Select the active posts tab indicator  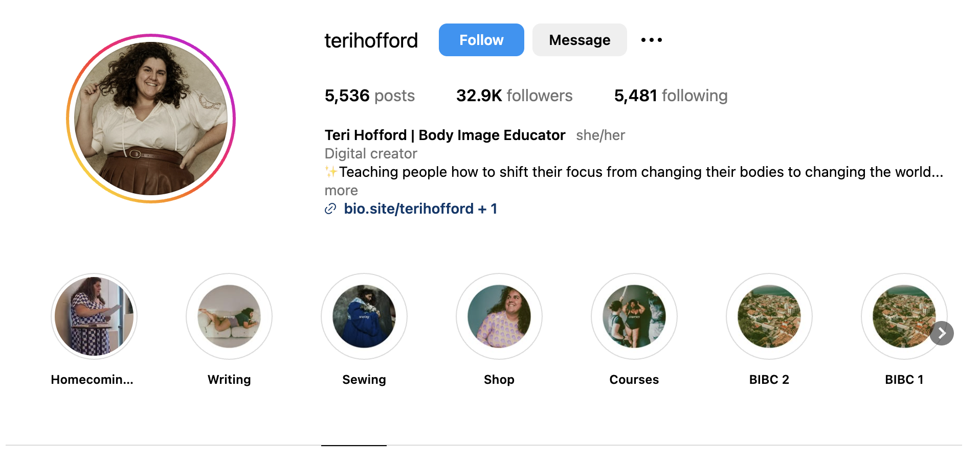[x=354, y=444]
